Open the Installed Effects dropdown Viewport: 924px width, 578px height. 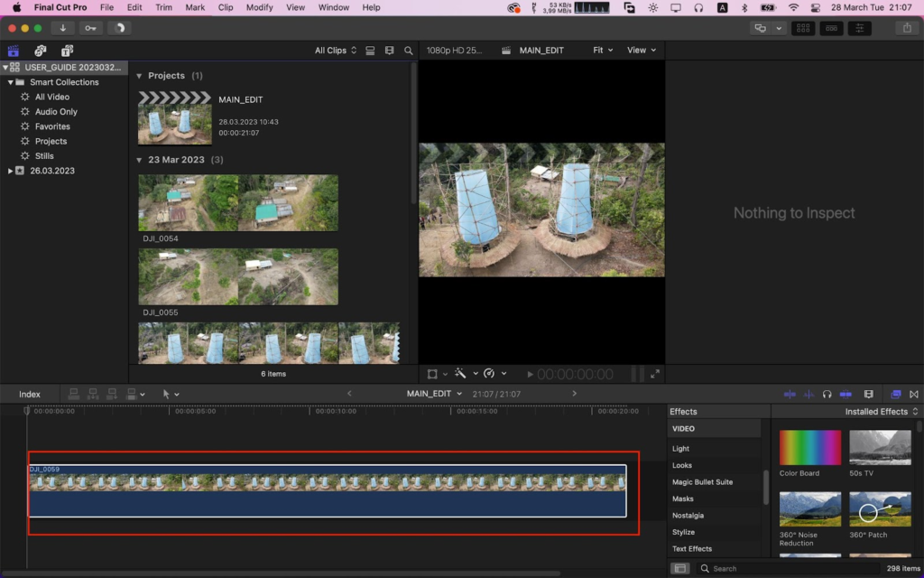point(882,412)
